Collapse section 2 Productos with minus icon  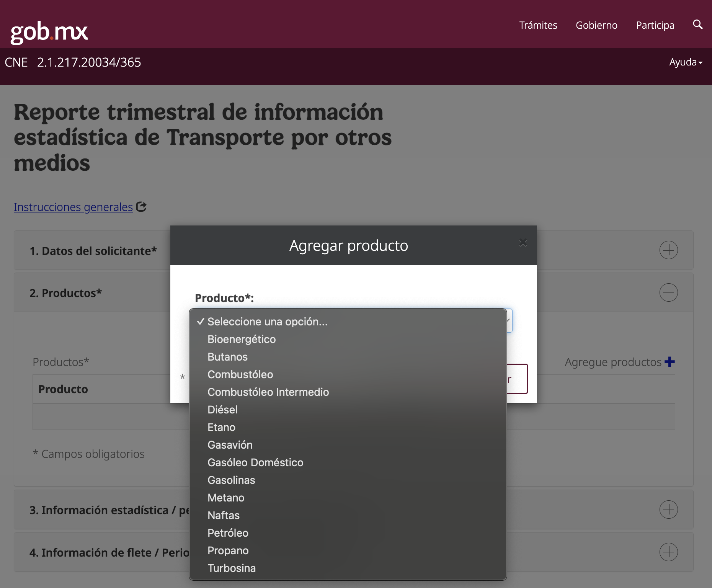pos(669,292)
